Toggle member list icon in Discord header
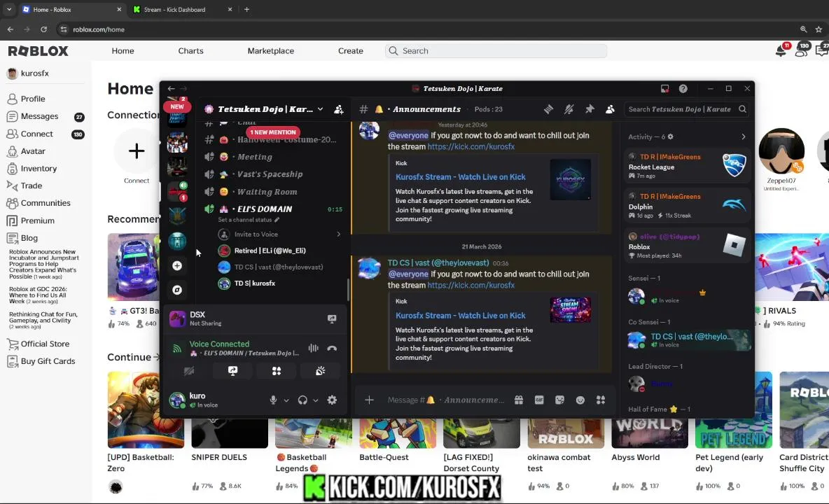 coord(610,109)
